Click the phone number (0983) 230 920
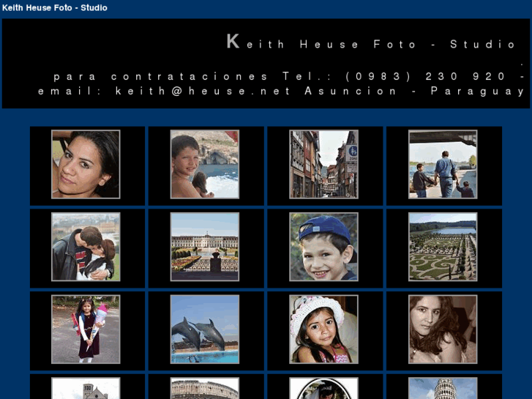 click(425, 76)
